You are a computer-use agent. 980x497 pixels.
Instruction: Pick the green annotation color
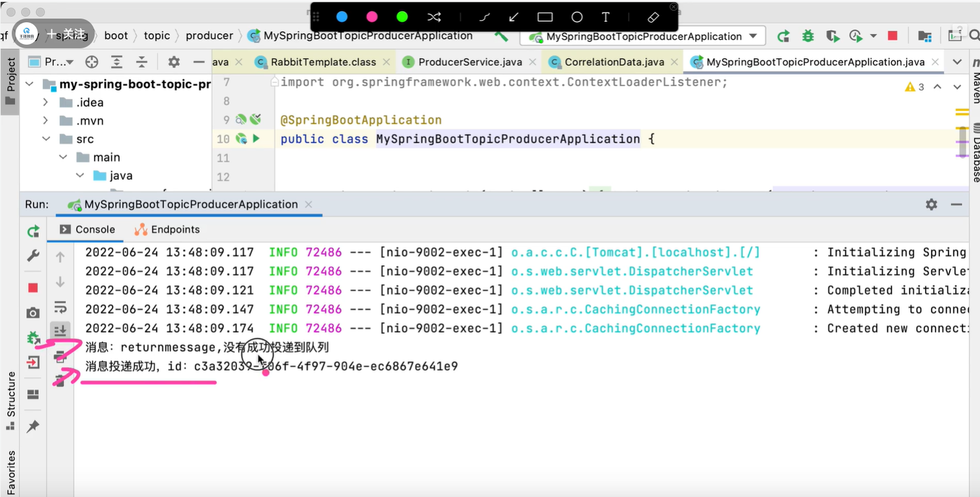coord(402,17)
